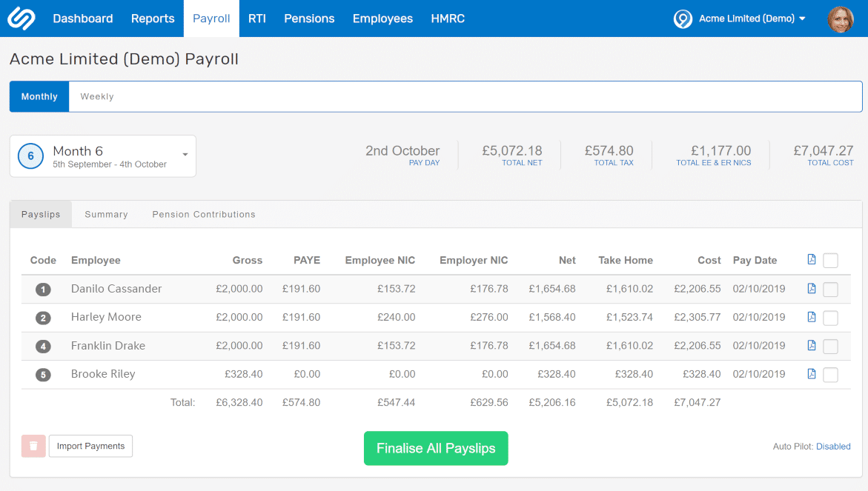The width and height of the screenshot is (868, 491).
Task: Open the company location pin icon
Action: tap(683, 19)
